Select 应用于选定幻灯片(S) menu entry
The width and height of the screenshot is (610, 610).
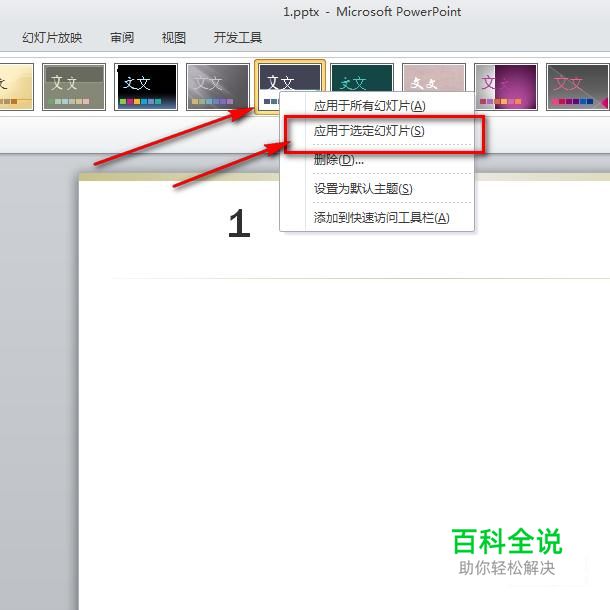pyautogui.click(x=377, y=131)
